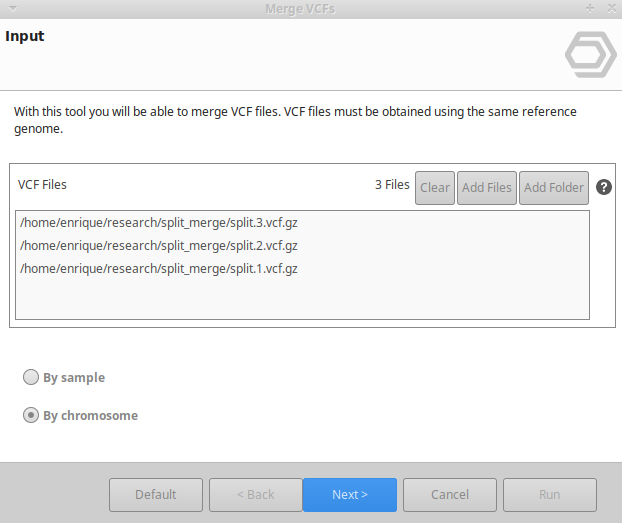Screen dimensions: 622x523
Task: Open the window menu arrow in title bar
Action: pos(10,8)
